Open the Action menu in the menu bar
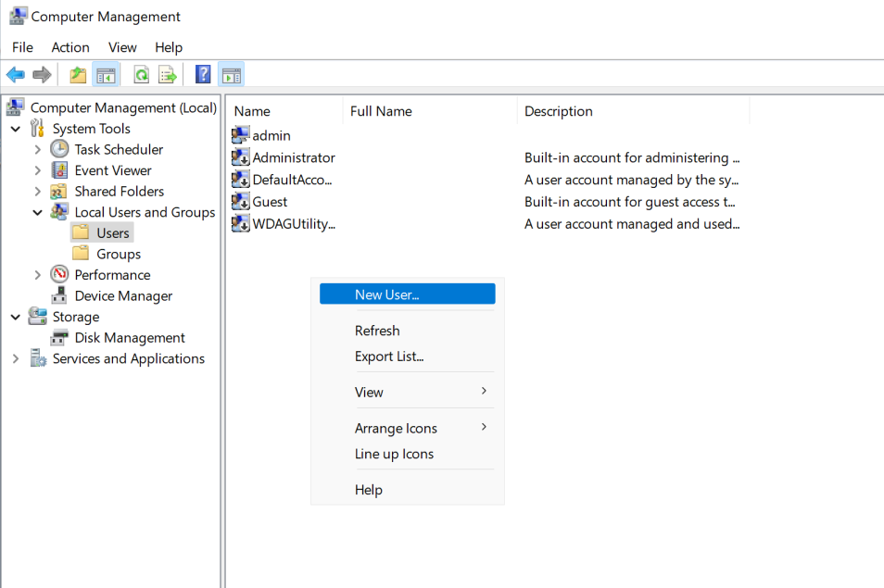Image resolution: width=884 pixels, height=588 pixels. [x=70, y=47]
